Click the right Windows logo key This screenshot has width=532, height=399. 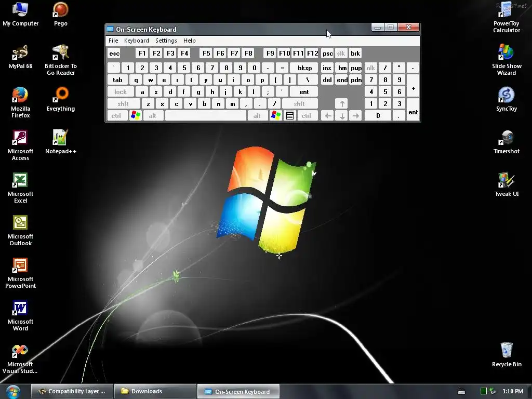point(275,115)
